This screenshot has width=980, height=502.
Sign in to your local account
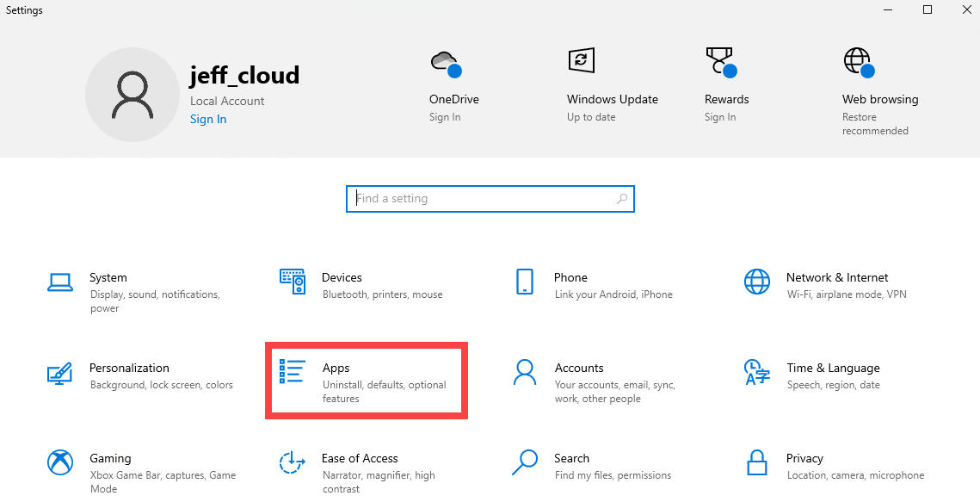pyautogui.click(x=207, y=118)
